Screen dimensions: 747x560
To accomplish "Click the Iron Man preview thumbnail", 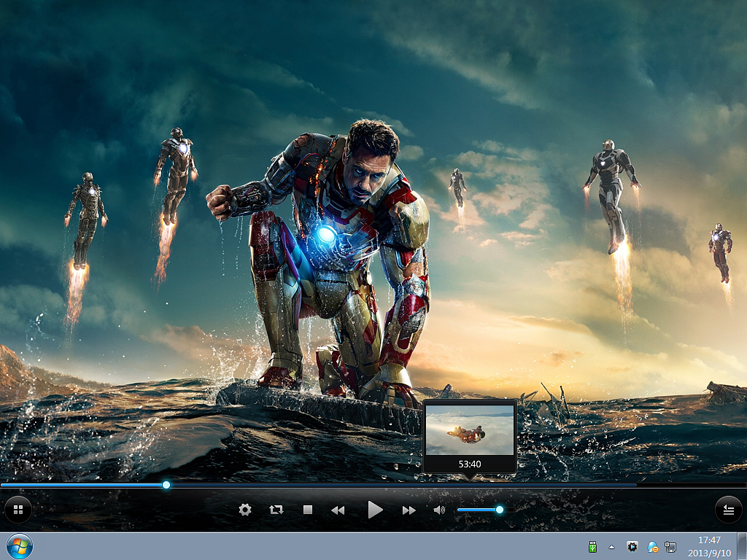I will pyautogui.click(x=470, y=429).
